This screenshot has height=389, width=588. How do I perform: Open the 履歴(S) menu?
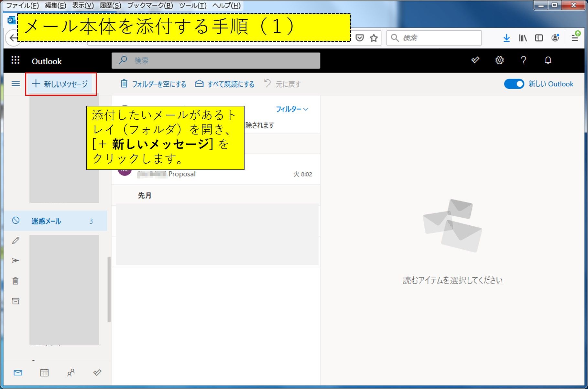(x=111, y=5)
